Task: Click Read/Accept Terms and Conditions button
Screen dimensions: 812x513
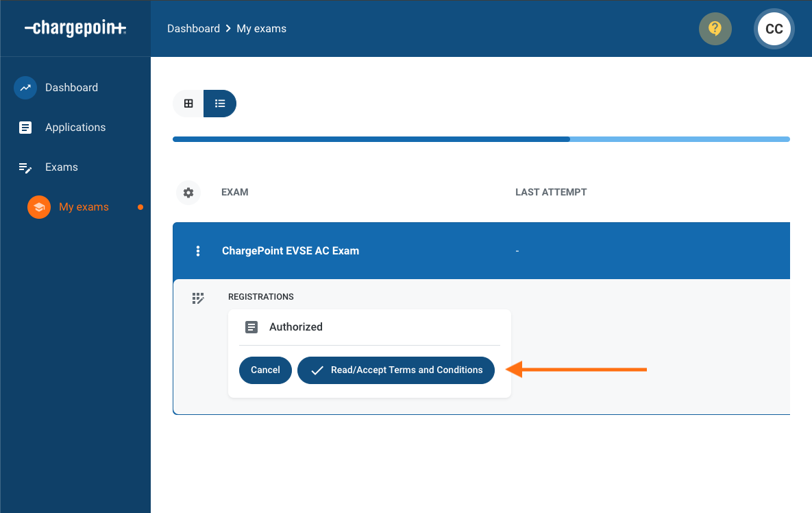Action: (x=396, y=370)
